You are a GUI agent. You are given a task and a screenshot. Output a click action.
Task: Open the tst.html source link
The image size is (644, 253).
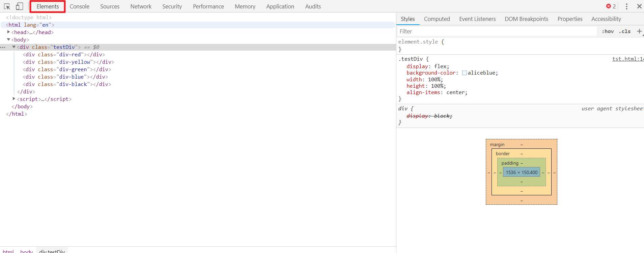click(x=628, y=59)
